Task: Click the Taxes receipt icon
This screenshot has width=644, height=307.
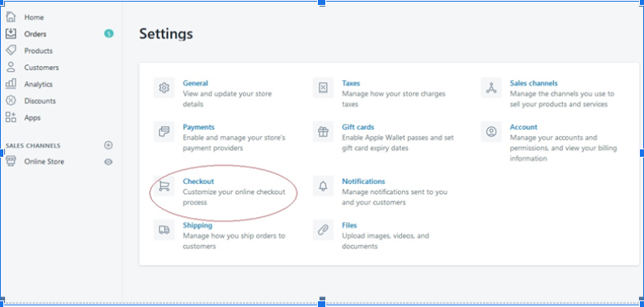Action: click(323, 87)
